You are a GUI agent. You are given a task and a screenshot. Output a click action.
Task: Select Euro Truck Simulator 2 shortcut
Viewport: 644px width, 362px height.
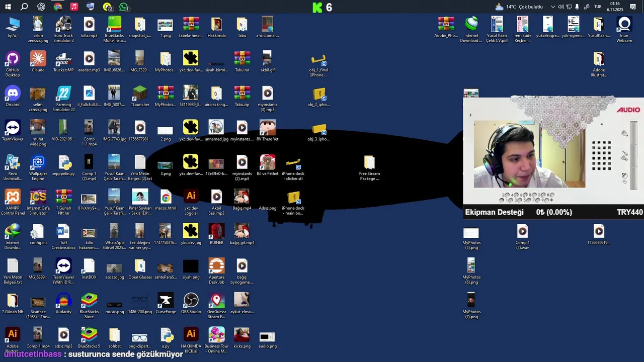click(63, 30)
